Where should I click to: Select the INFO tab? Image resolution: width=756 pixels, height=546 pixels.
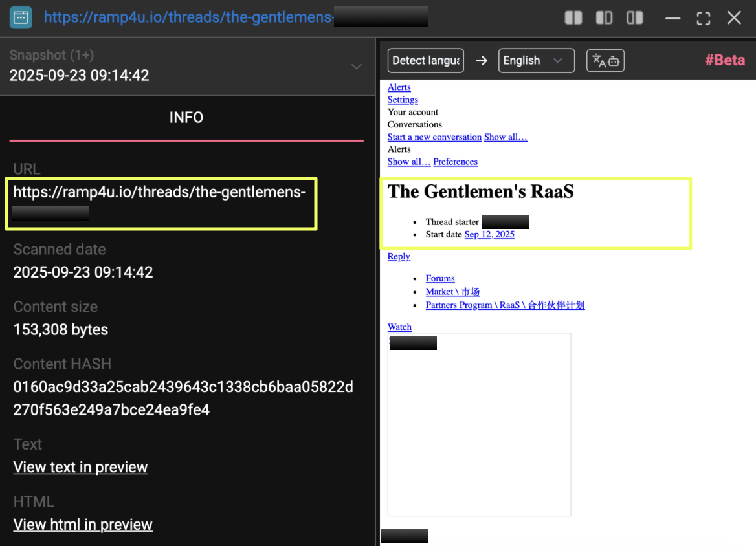coord(186,117)
